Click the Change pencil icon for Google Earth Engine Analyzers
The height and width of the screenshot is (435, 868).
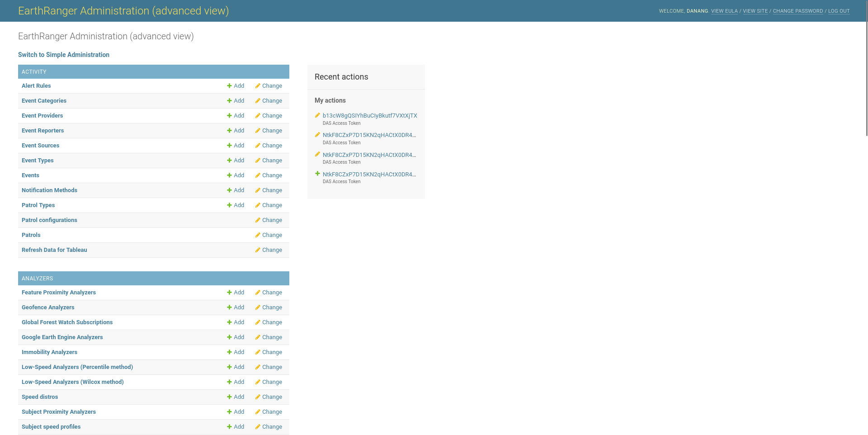tap(258, 337)
